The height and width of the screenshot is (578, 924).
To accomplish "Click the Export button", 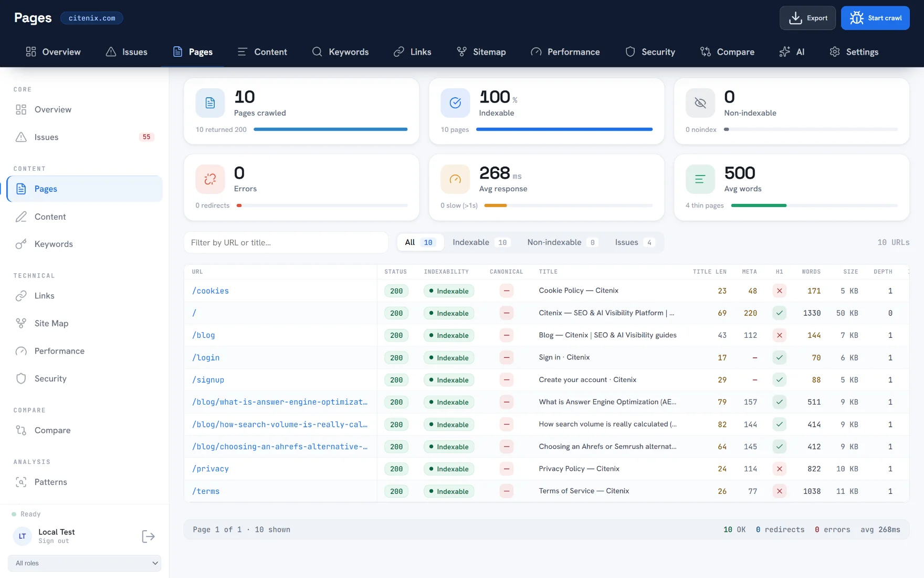I will click(807, 18).
